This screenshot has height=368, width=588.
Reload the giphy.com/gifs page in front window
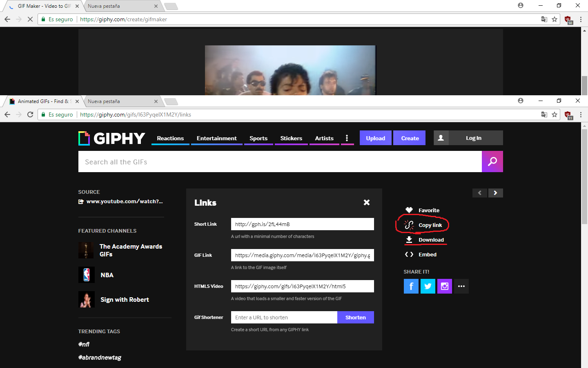click(x=30, y=114)
